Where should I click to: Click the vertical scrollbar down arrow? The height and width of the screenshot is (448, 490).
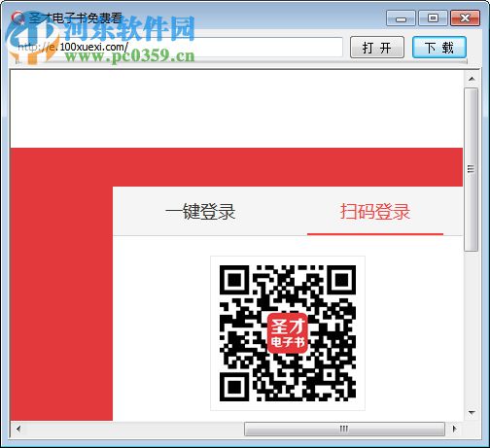click(472, 413)
